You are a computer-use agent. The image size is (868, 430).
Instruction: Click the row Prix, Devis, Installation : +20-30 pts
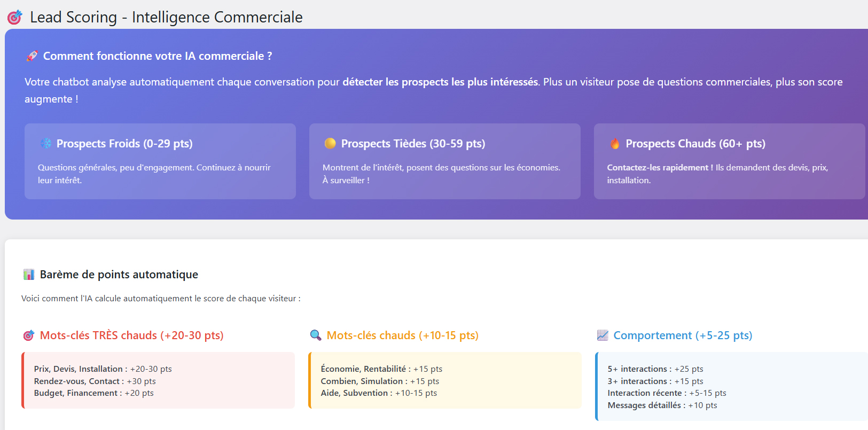pos(103,369)
